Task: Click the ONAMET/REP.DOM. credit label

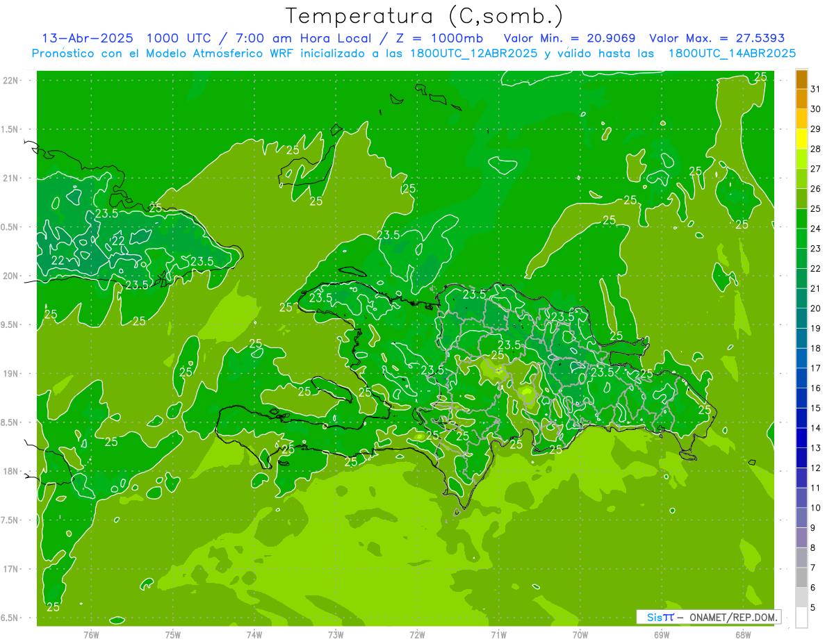Action: click(x=733, y=617)
